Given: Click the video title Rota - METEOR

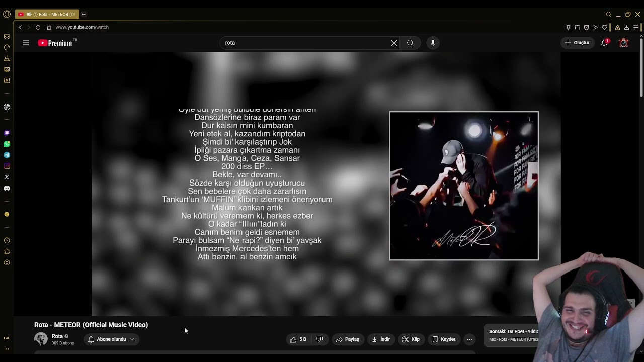Looking at the screenshot, I should pyautogui.click(x=91, y=325).
